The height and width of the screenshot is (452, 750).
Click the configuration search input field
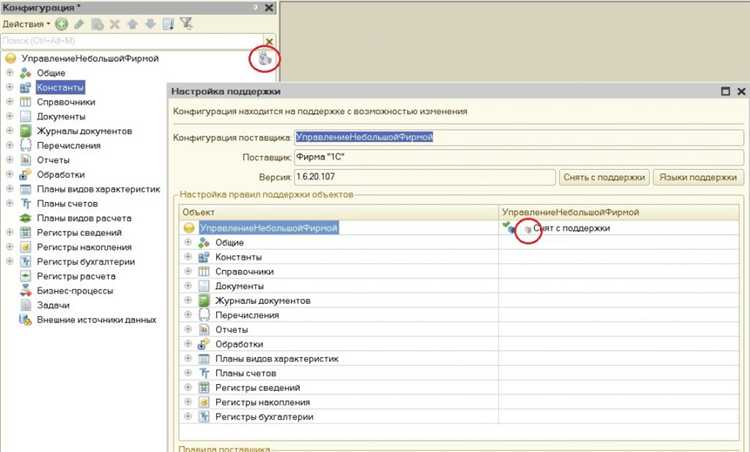pos(128,41)
